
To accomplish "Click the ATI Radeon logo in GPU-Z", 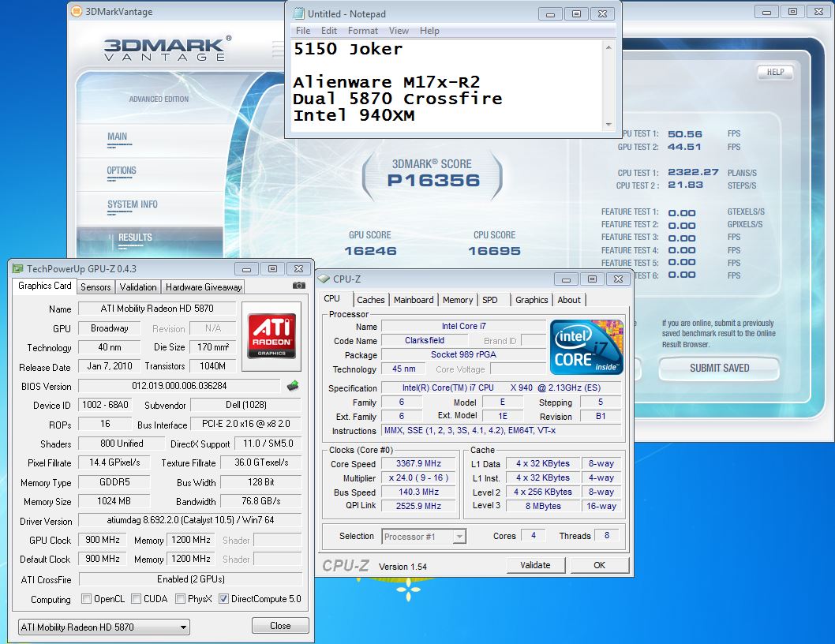I will coord(271,336).
